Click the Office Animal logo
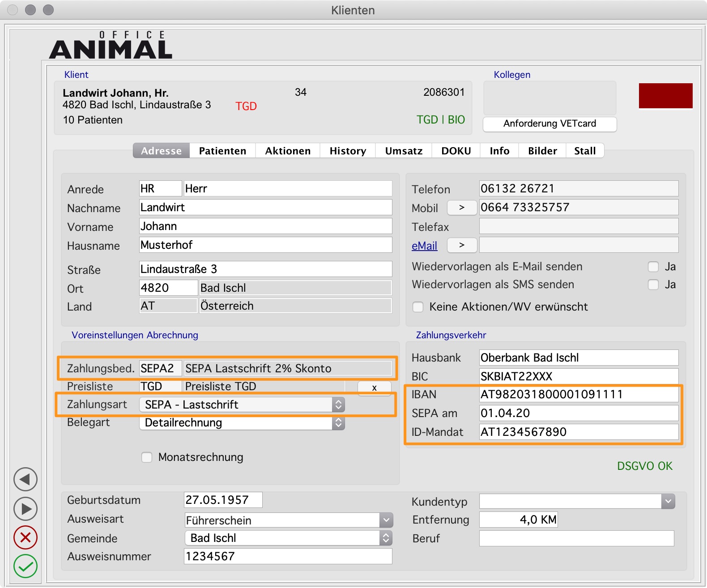 coord(111,46)
